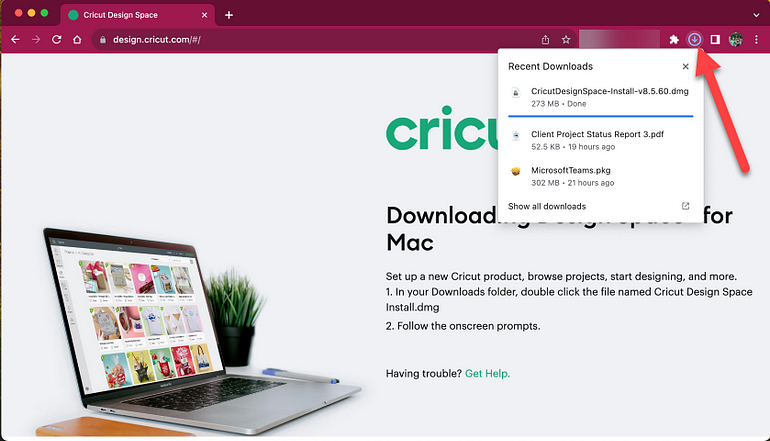The width and height of the screenshot is (770, 441).
Task: Bookmark this page with the star icon
Action: (566, 39)
